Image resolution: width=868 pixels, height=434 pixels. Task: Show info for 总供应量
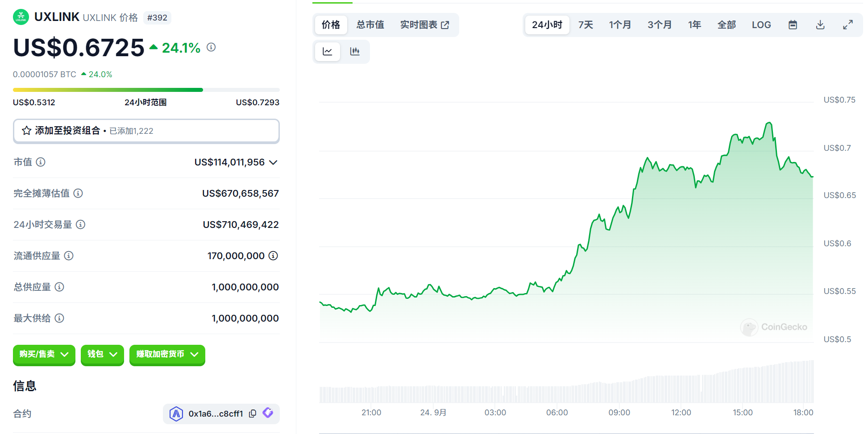59,287
